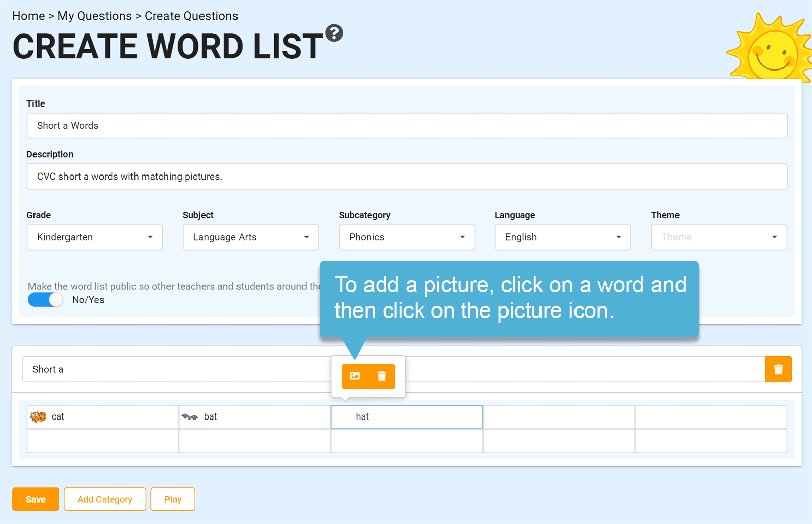Click the picture icon to add an image
The height and width of the screenshot is (524, 812).
(x=356, y=376)
